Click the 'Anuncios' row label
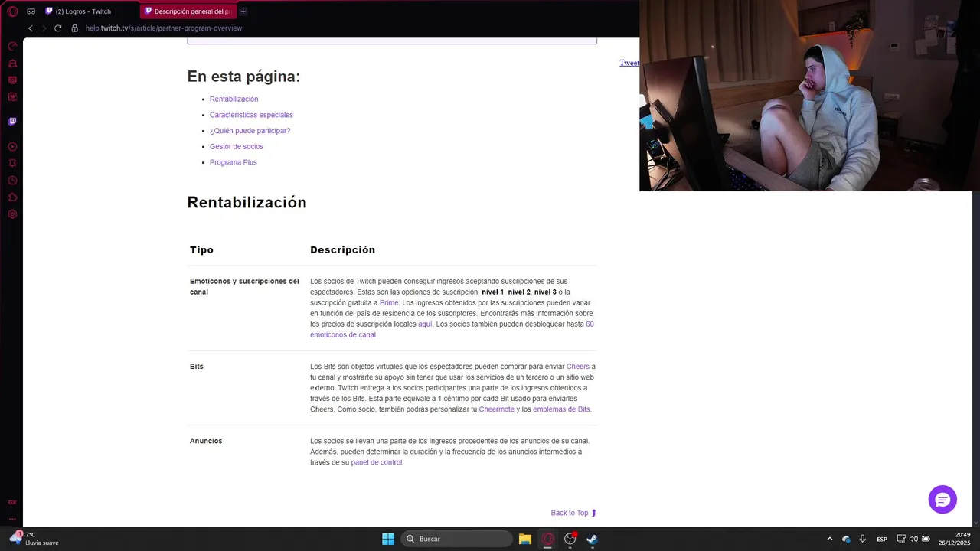The image size is (980, 551). pos(206,441)
